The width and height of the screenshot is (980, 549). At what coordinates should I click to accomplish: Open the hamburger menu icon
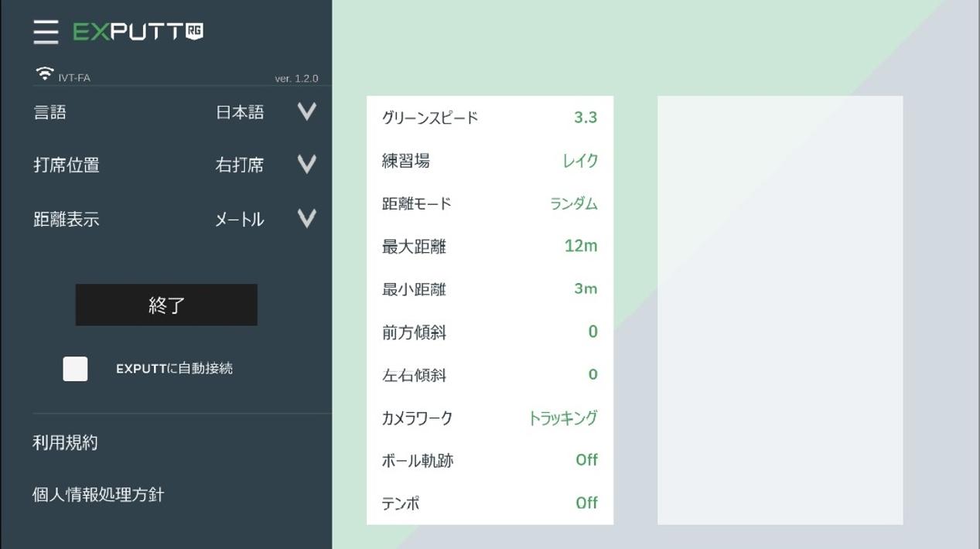click(46, 32)
